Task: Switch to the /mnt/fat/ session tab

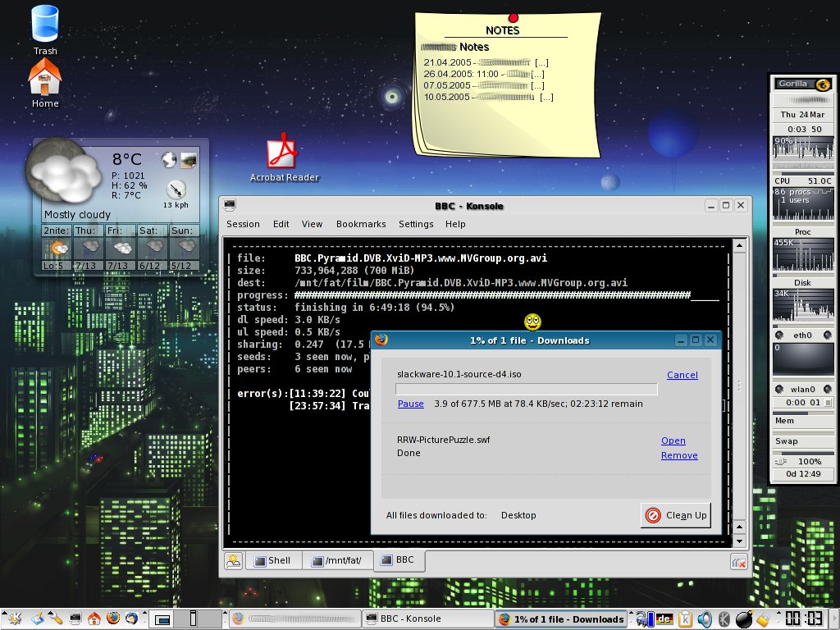Action: point(337,560)
